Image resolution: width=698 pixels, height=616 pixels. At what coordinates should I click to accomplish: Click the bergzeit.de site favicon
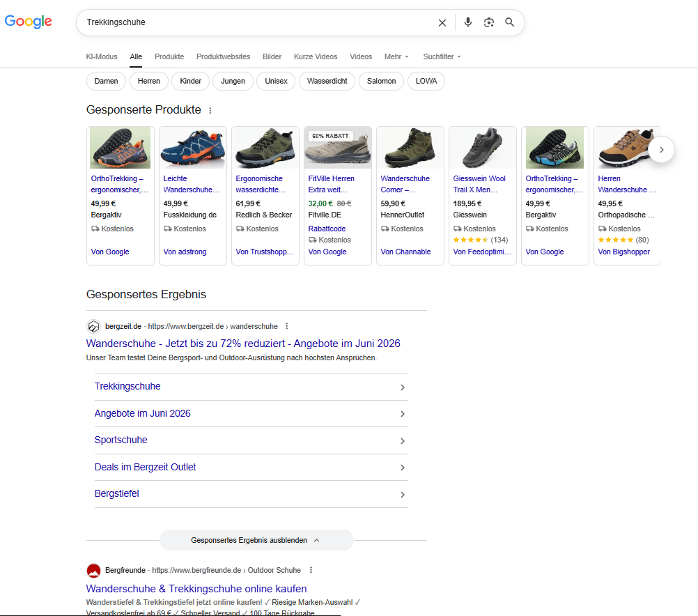pyautogui.click(x=93, y=327)
